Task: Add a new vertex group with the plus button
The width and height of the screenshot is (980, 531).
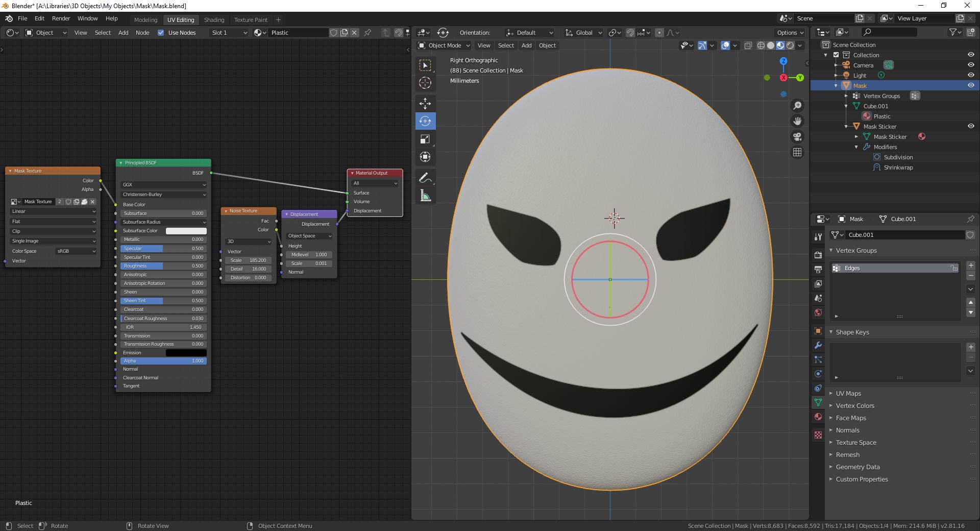Action: pyautogui.click(x=971, y=265)
